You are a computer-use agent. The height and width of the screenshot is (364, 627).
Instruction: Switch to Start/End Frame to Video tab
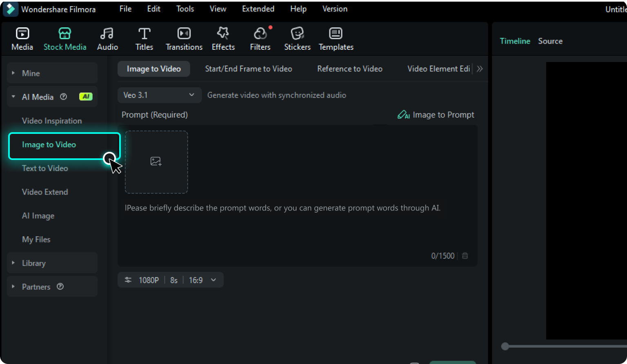249,69
